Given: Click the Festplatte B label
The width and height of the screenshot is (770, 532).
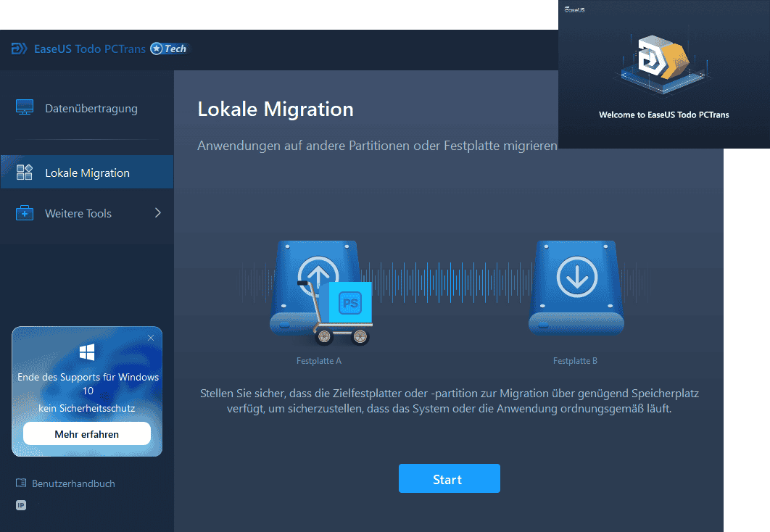Looking at the screenshot, I should 575,361.
